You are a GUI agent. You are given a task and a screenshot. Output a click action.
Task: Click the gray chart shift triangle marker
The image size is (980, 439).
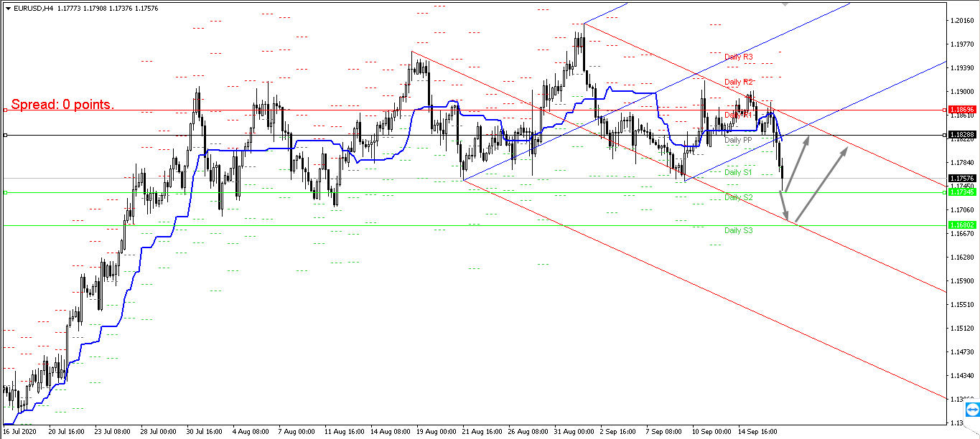point(786,3)
